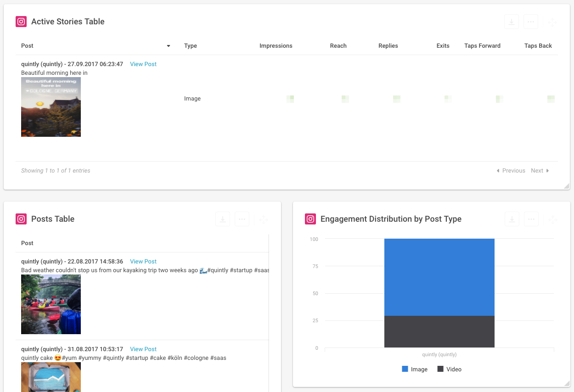Open View Post link for 31.08.2017 post

coord(143,349)
